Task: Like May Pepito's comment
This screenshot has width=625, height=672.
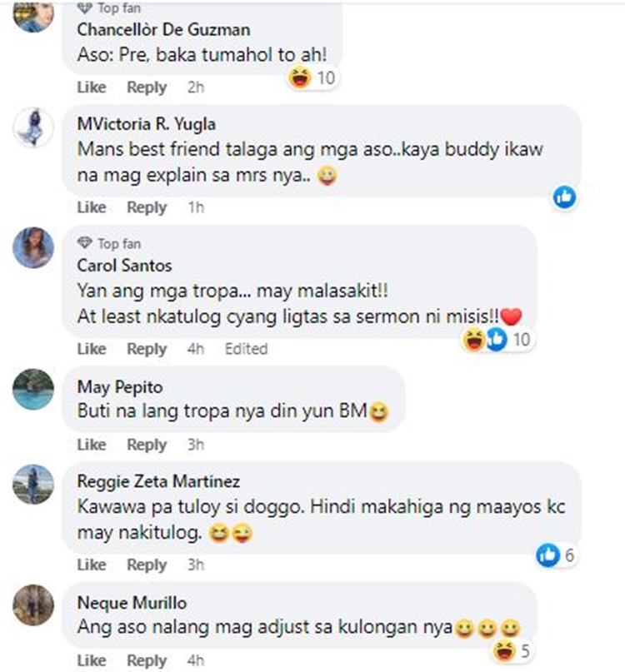Action: 92,445
